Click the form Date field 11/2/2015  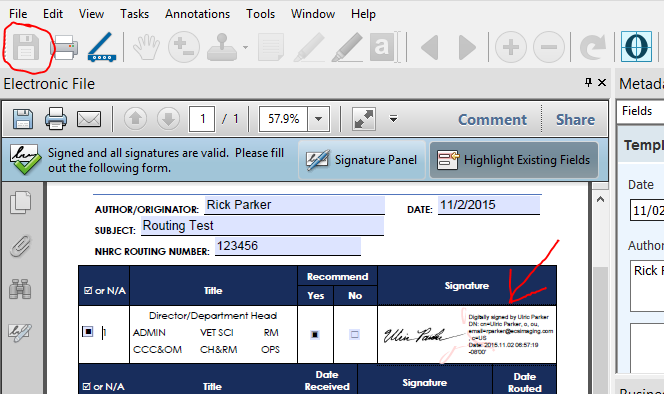click(x=489, y=205)
